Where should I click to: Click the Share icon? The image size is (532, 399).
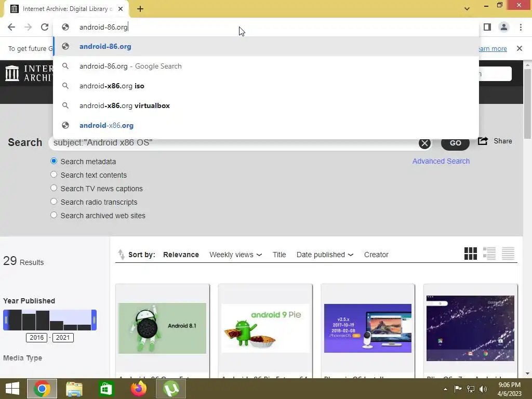click(483, 141)
